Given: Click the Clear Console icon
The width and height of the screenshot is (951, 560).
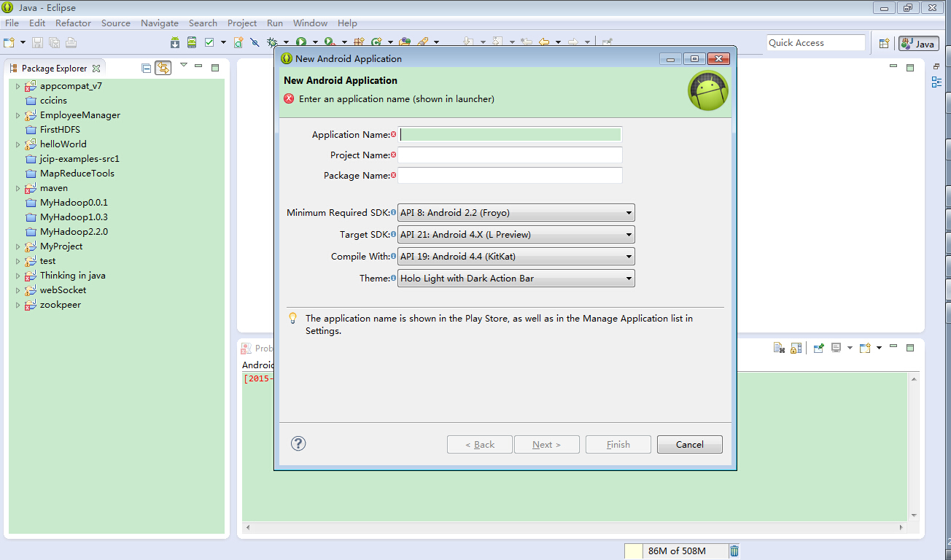Looking at the screenshot, I should coord(779,349).
